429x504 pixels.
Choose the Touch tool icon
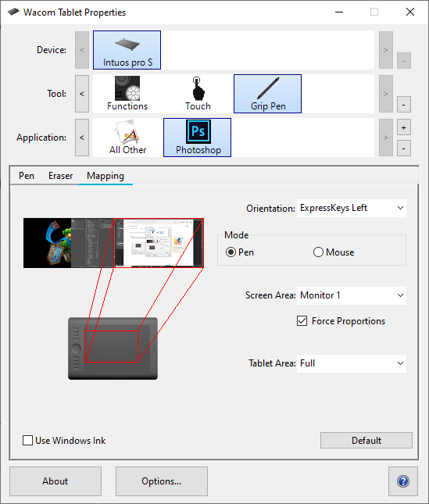point(197,94)
